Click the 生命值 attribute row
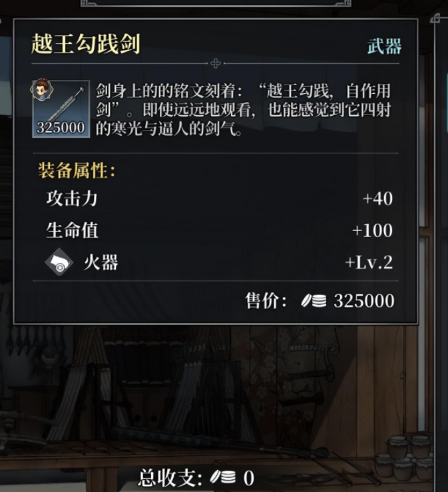This screenshot has width=448, height=492. coord(219,230)
